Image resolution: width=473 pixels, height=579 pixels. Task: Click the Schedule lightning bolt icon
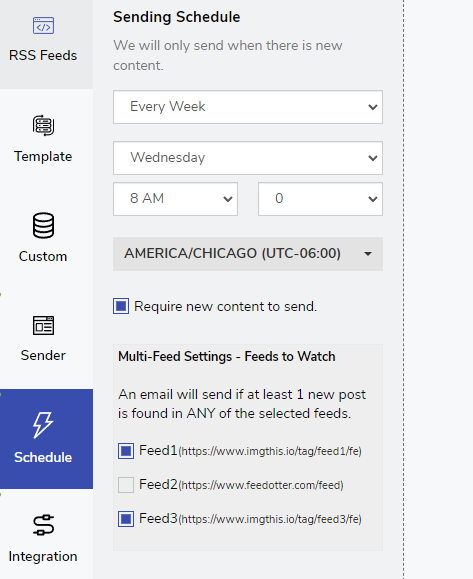point(43,425)
